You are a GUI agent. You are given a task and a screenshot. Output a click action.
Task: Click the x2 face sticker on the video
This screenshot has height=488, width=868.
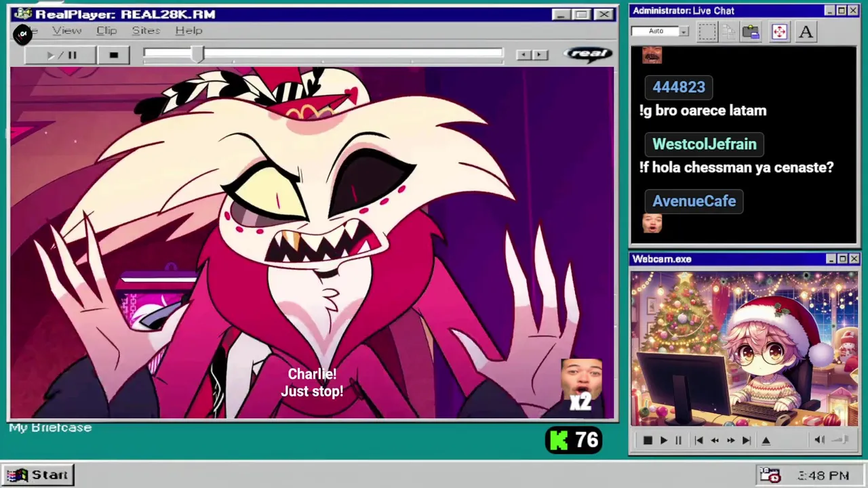tap(582, 386)
